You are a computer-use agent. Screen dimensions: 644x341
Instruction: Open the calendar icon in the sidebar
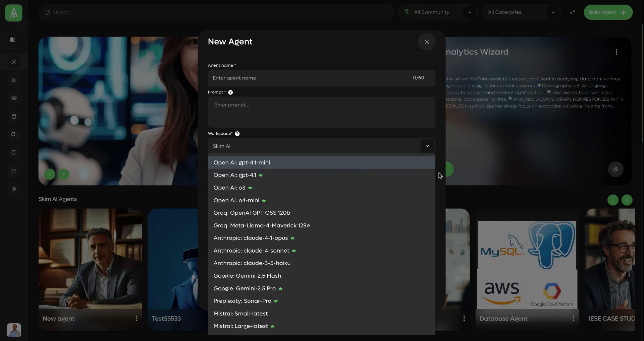pyautogui.click(x=13, y=171)
